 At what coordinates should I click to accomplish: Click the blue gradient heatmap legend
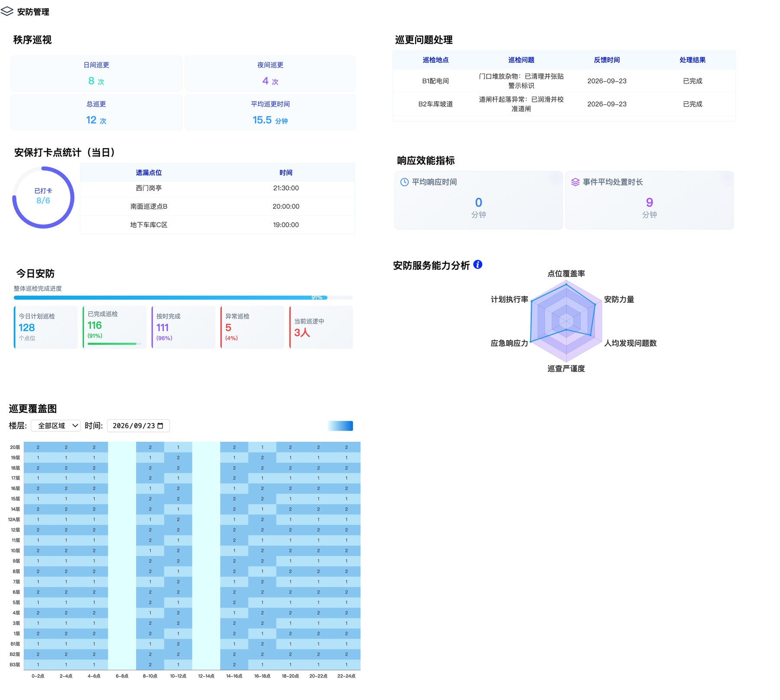tap(340, 426)
